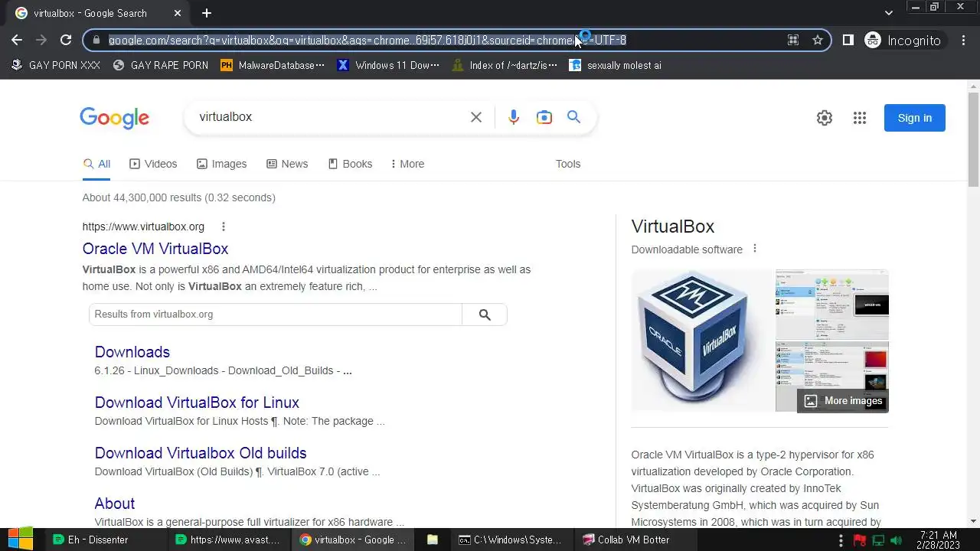
Task: Open the Index of /~dartz bookmark
Action: coord(505,65)
